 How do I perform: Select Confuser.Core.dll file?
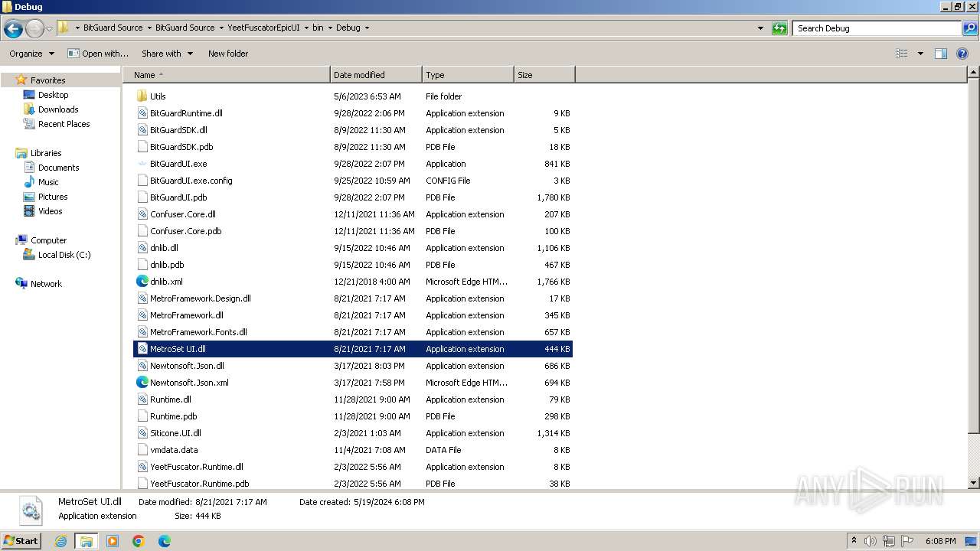183,214
